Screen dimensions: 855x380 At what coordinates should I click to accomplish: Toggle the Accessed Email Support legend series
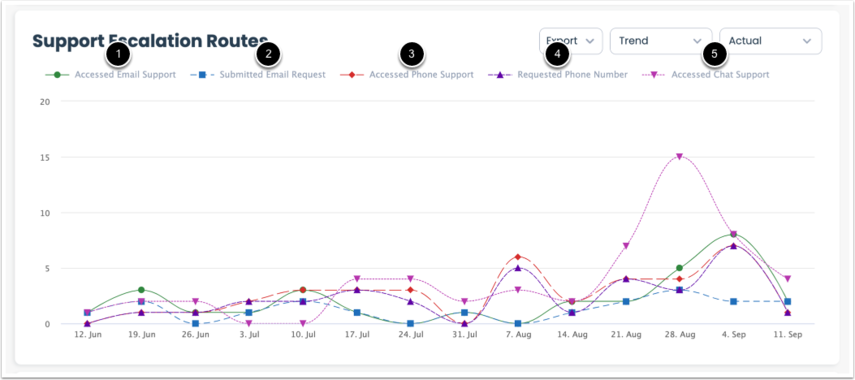(x=111, y=75)
